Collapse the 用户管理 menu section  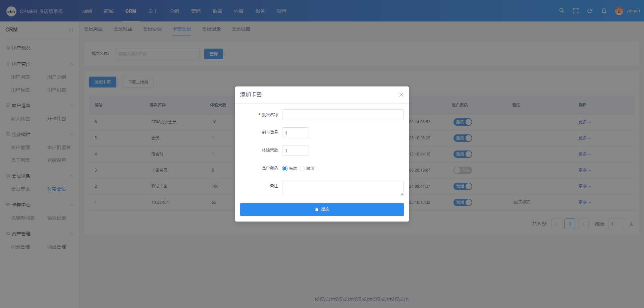pyautogui.click(x=71, y=64)
